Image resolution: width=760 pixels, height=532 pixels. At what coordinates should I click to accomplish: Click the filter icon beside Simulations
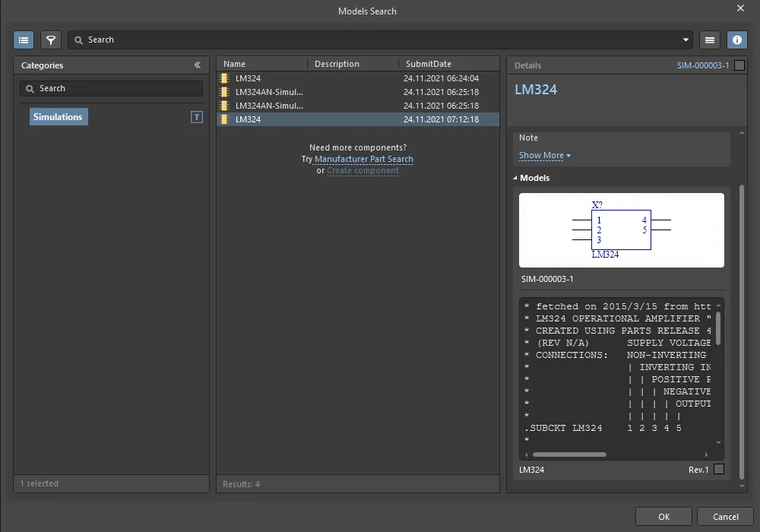click(197, 117)
